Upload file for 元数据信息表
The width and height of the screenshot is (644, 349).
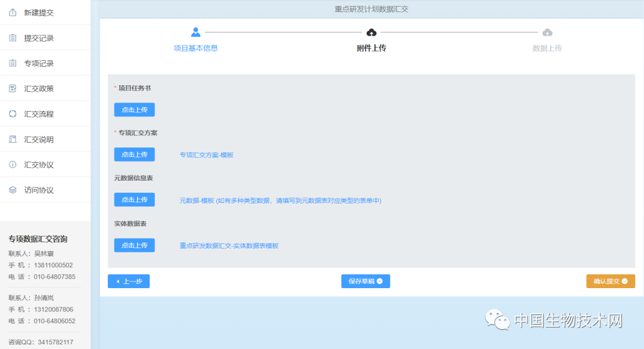pos(134,200)
